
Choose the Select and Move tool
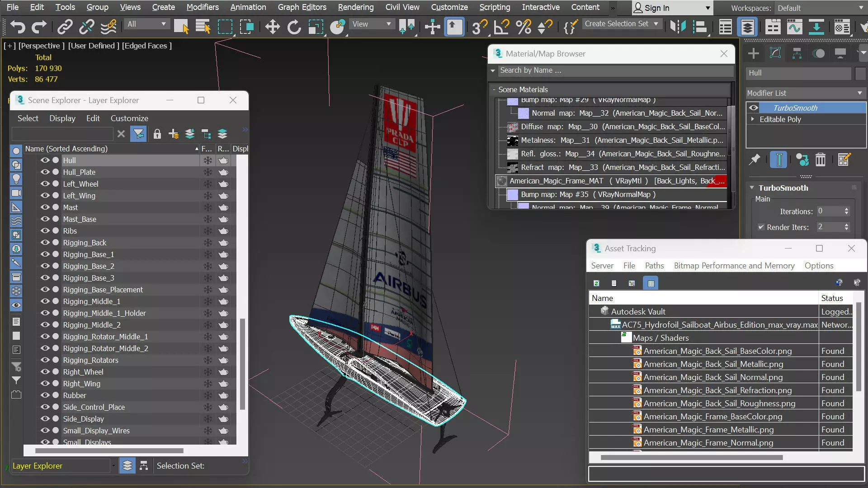[x=272, y=27]
